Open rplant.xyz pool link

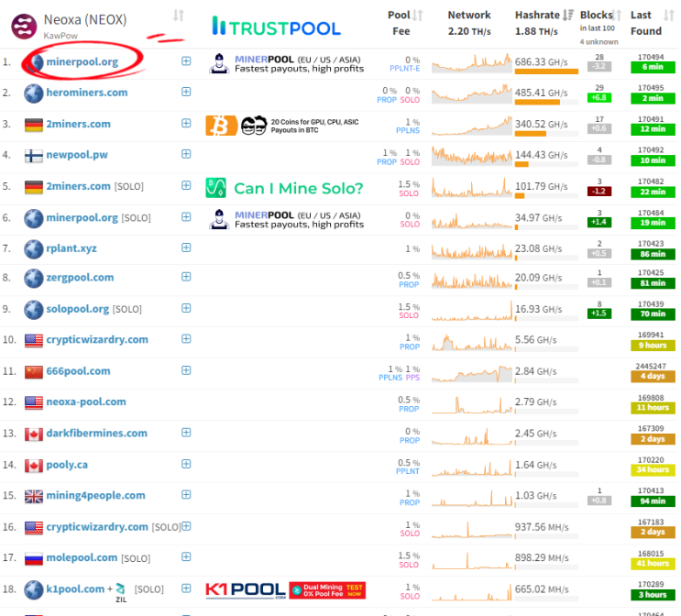(x=71, y=248)
